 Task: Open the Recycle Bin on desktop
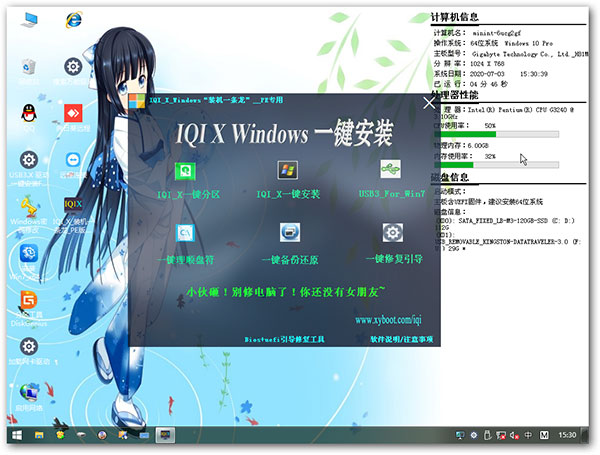[28, 67]
